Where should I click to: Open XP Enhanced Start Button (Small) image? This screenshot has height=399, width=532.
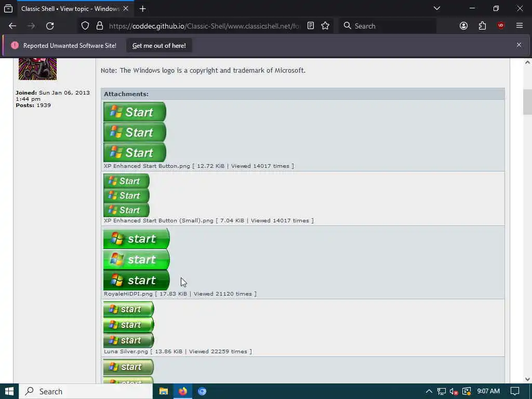click(126, 195)
